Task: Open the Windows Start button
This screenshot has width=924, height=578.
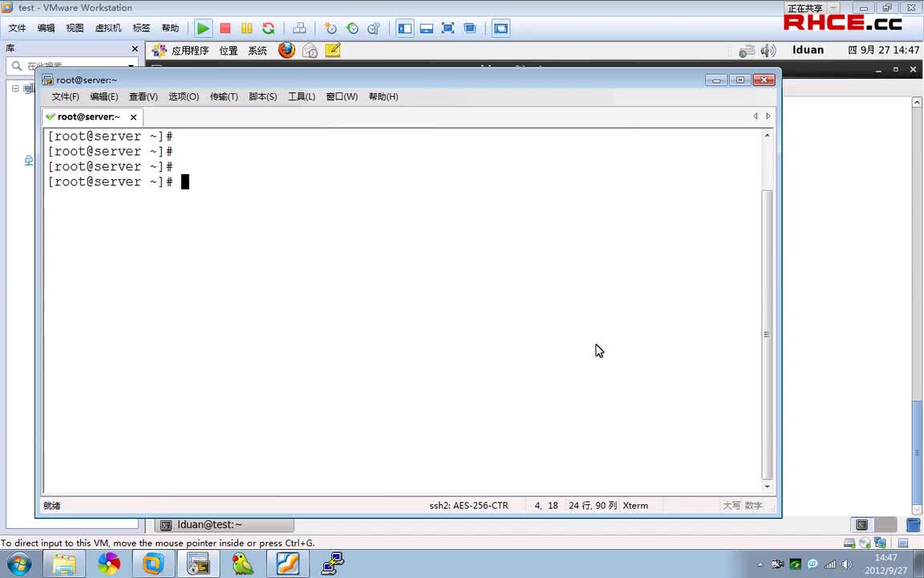Action: click(x=19, y=564)
